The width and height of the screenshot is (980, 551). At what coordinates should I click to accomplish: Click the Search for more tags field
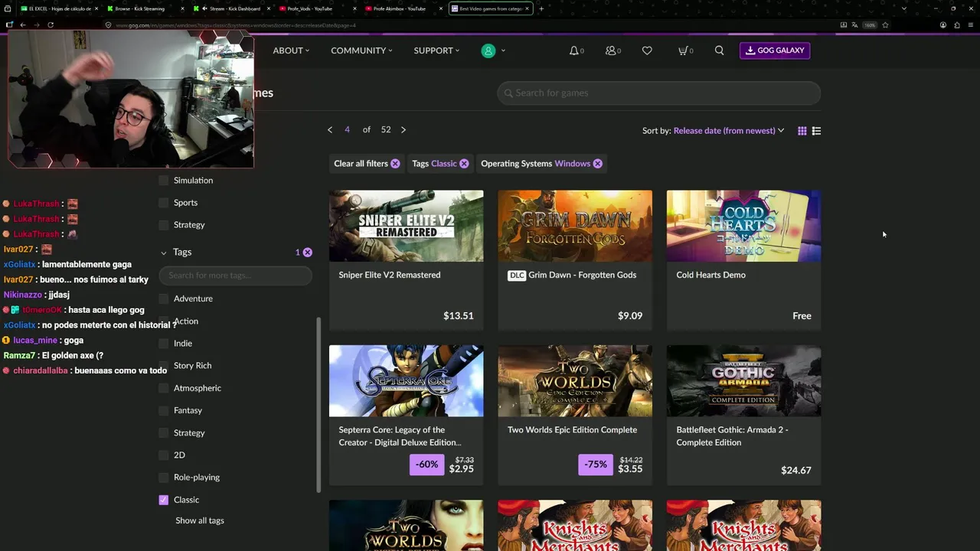(x=236, y=275)
